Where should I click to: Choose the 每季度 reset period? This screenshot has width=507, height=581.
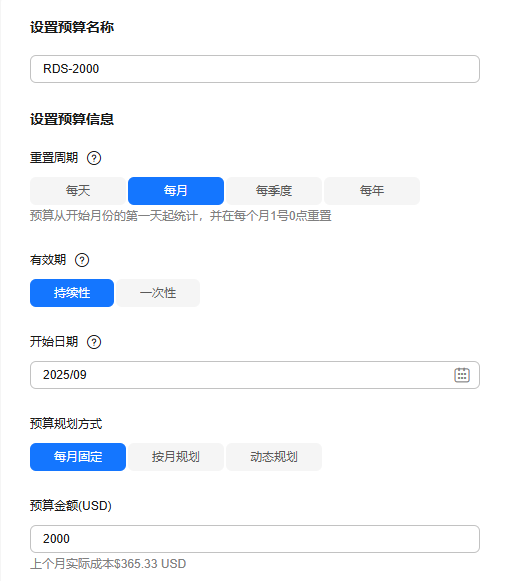[x=274, y=191]
